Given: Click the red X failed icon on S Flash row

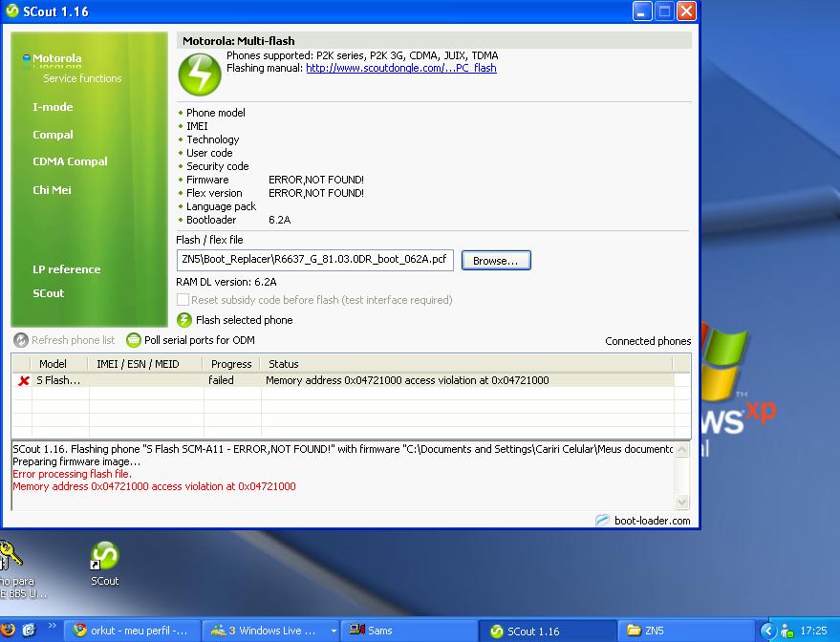Looking at the screenshot, I should (24, 380).
